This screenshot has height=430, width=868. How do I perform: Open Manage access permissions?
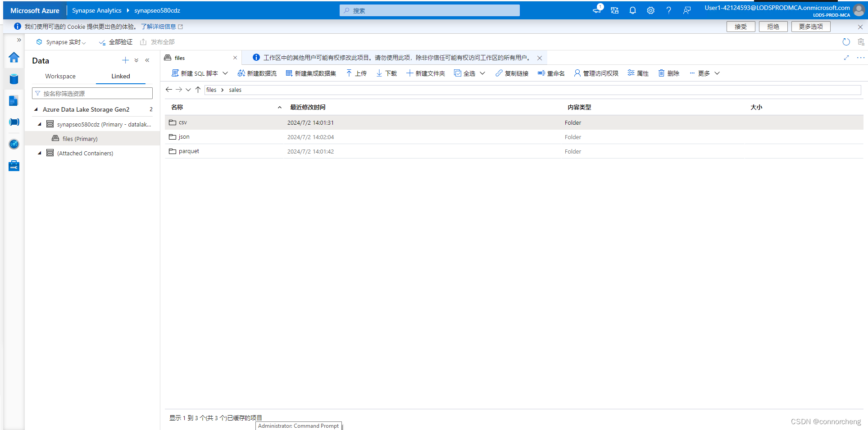point(596,73)
